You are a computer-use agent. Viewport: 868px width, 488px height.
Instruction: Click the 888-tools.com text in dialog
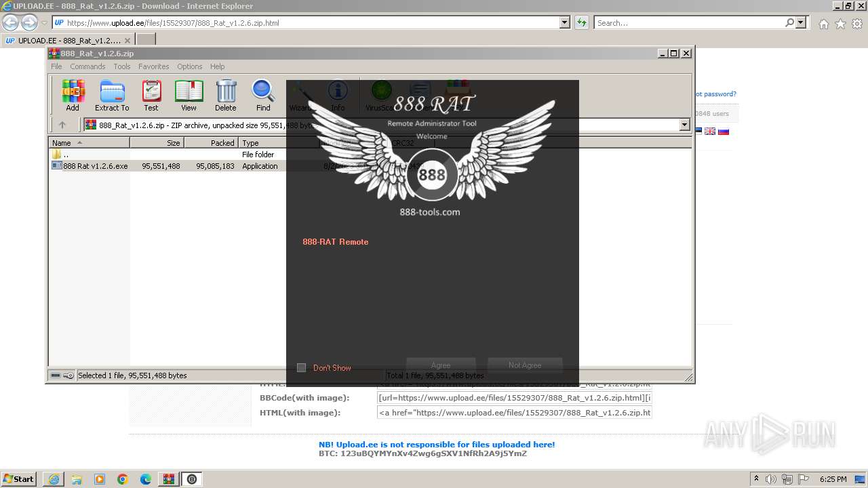click(430, 212)
